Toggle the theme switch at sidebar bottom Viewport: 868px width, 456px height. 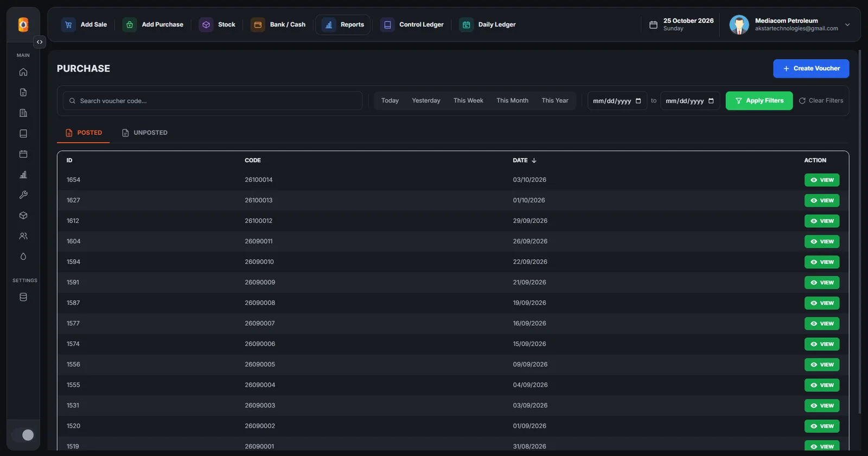[x=23, y=435]
